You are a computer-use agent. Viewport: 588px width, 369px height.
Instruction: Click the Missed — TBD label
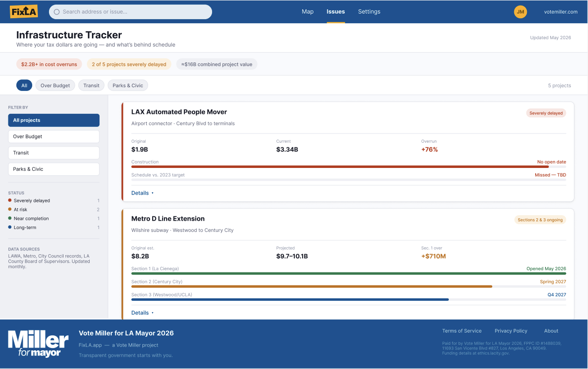pyautogui.click(x=550, y=175)
